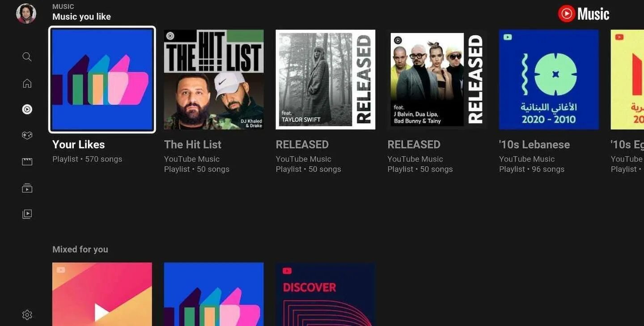Open the Settings gear icon
Viewport: 644px width, 326px height.
pyautogui.click(x=27, y=315)
